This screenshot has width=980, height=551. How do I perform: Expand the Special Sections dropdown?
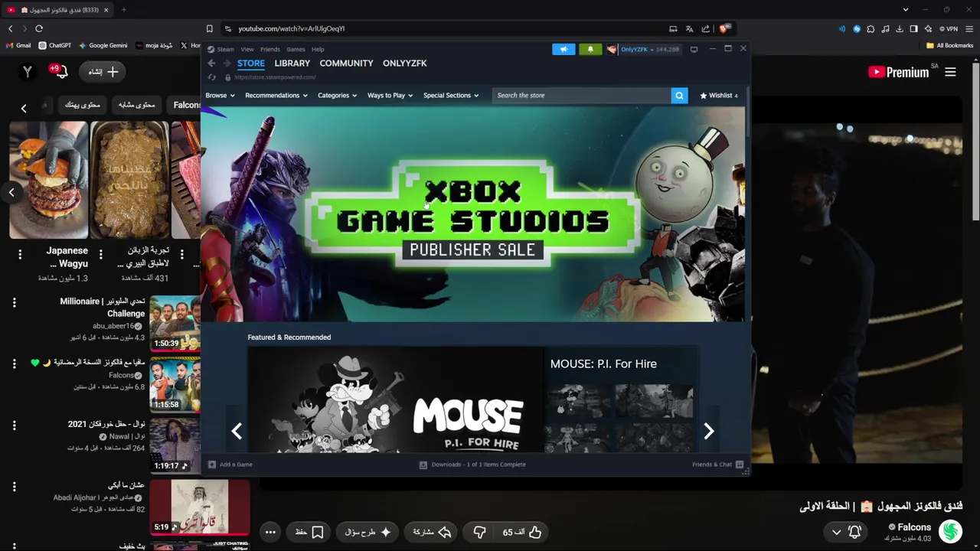(451, 96)
